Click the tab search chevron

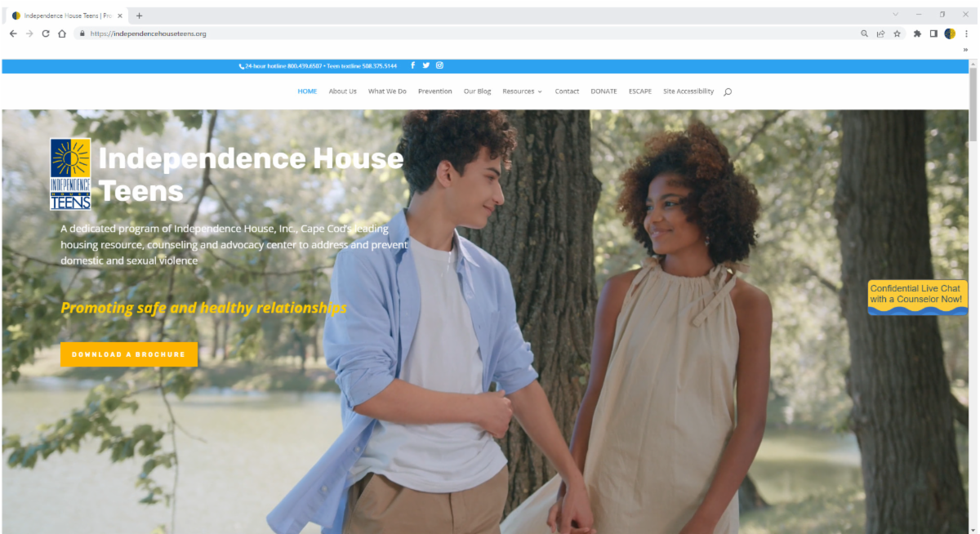896,15
